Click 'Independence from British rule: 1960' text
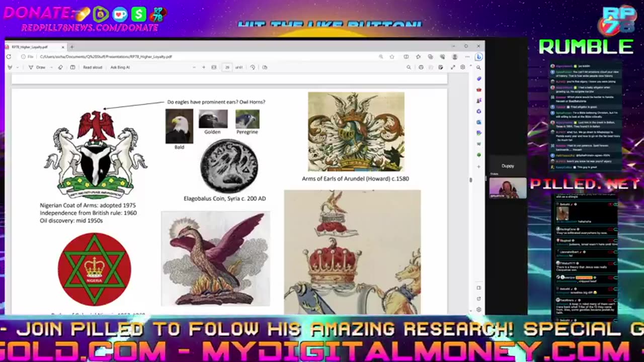 [88, 213]
